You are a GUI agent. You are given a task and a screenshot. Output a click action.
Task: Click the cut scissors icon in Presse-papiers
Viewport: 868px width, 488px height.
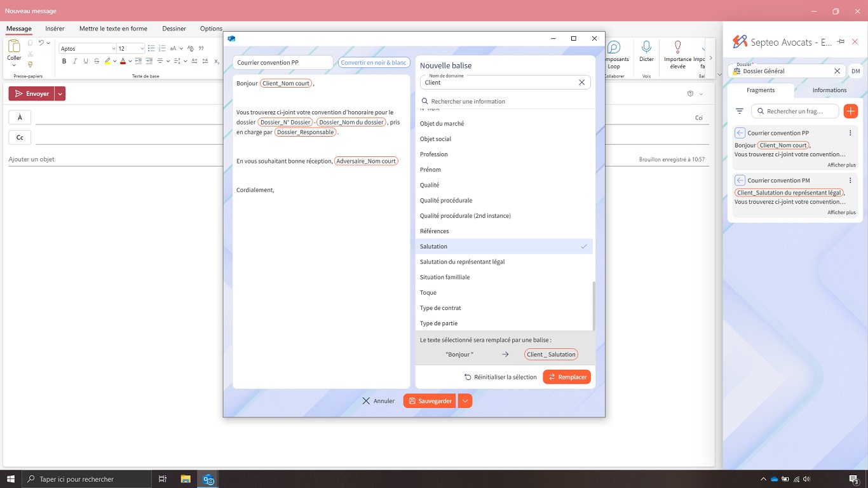[30, 53]
